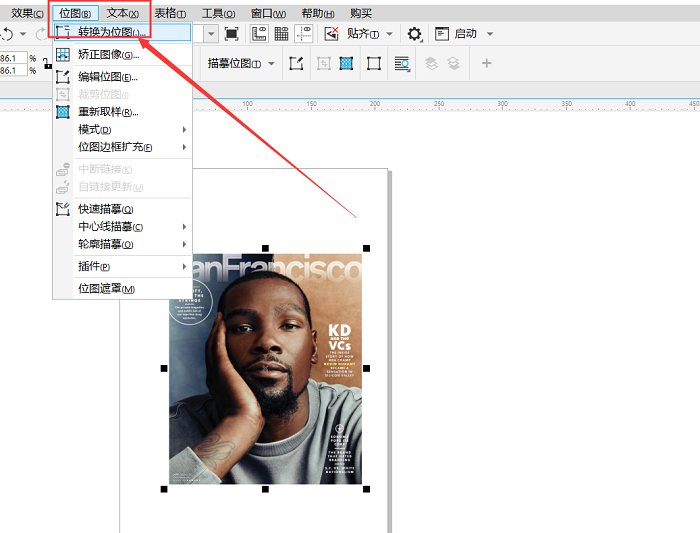Open the 工具 menu
The image size is (700, 533).
tap(218, 13)
